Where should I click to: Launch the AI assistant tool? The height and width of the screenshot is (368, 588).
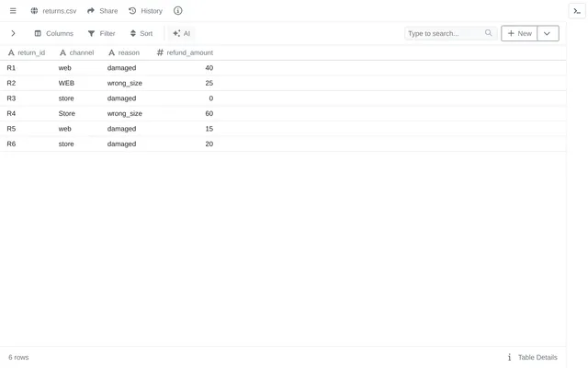[182, 33]
